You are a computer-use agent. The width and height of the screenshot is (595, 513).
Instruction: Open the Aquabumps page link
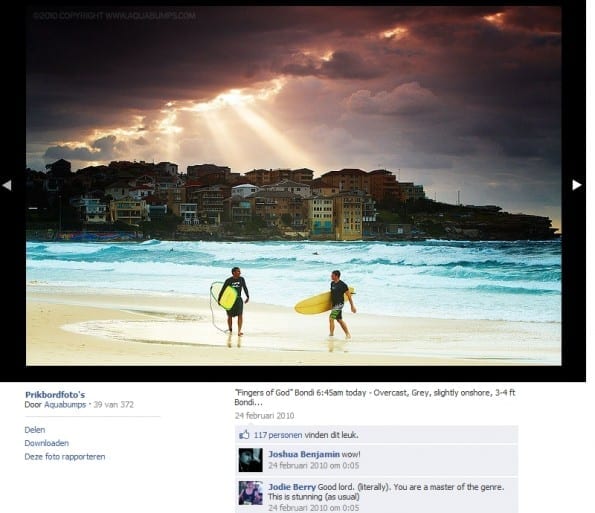pyautogui.click(x=65, y=404)
